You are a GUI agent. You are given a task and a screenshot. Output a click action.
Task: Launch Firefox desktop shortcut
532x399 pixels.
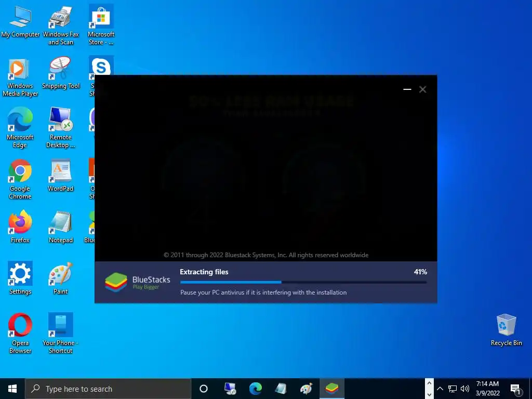pyautogui.click(x=20, y=228)
